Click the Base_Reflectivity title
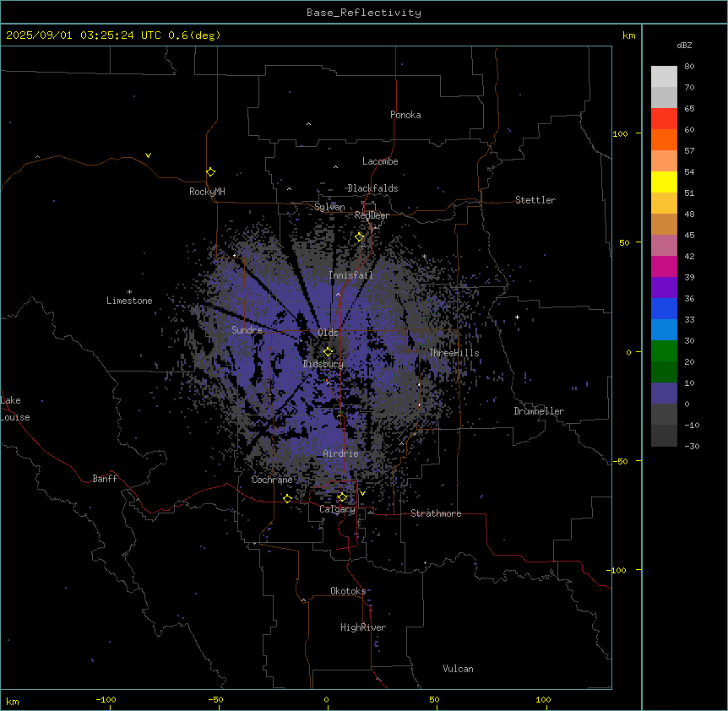Viewport: 728px width, 711px height. coord(364,13)
